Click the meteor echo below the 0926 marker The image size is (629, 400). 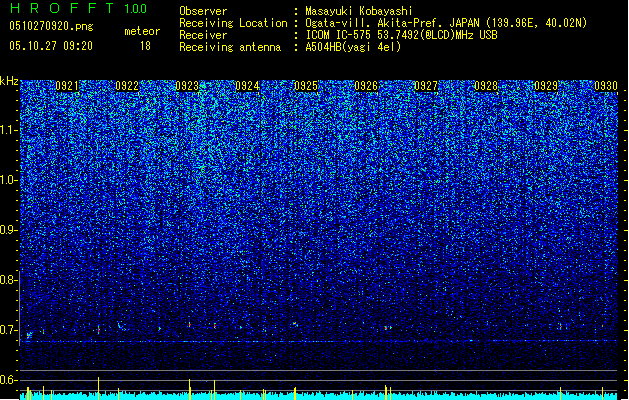tap(388, 328)
